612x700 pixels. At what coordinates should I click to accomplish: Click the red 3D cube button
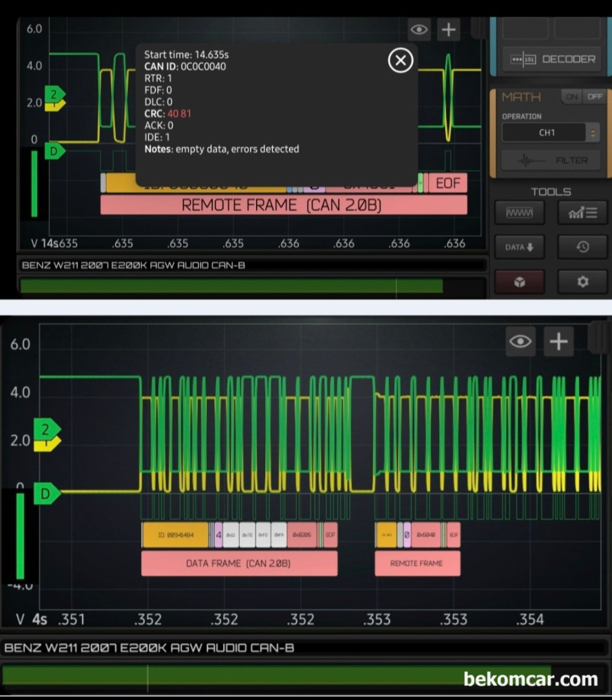tap(519, 282)
